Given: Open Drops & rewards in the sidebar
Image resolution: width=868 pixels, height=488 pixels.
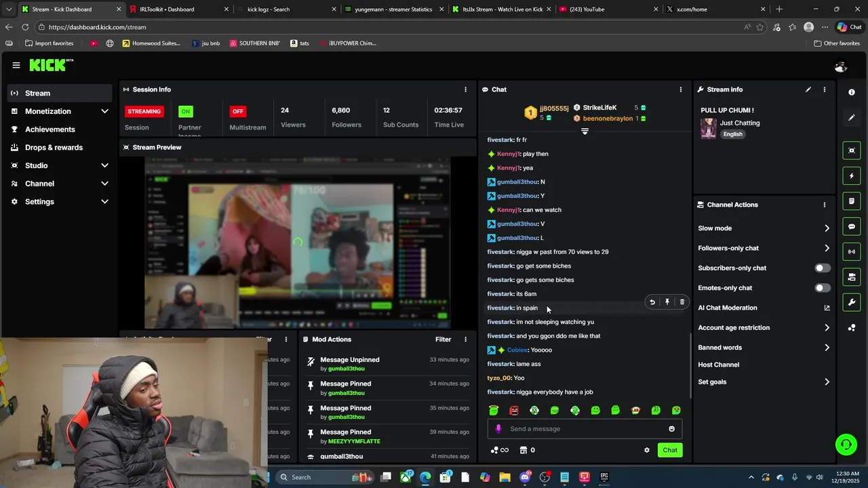Looking at the screenshot, I should tap(60, 148).
